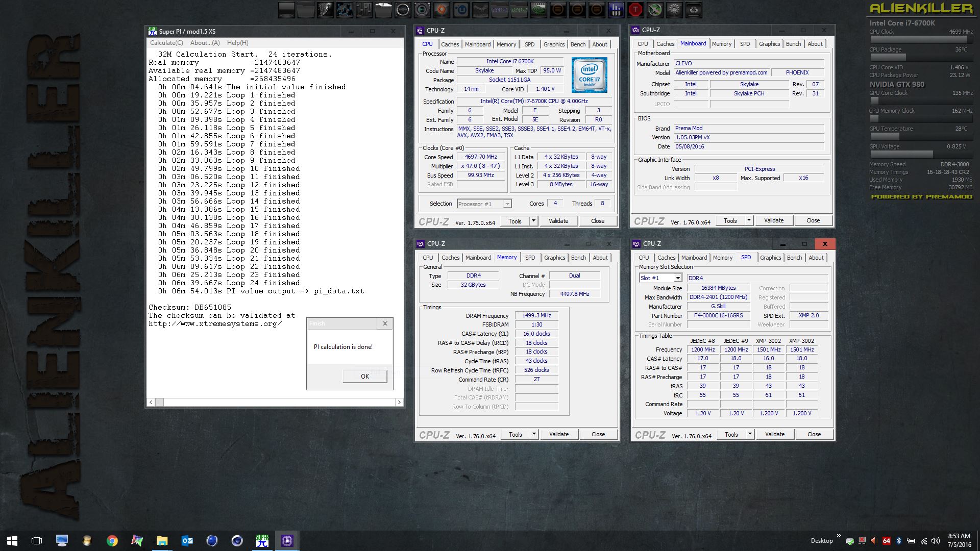Expand Tools arrow in SPD window
The height and width of the screenshot is (551, 980).
click(750, 434)
